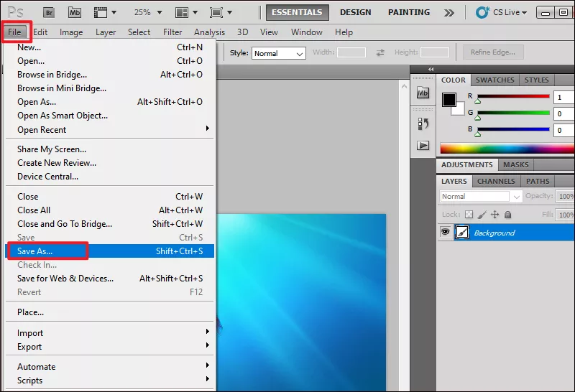The image size is (575, 392).
Task: Pick a color from the spectrum ramp
Action: [507, 149]
